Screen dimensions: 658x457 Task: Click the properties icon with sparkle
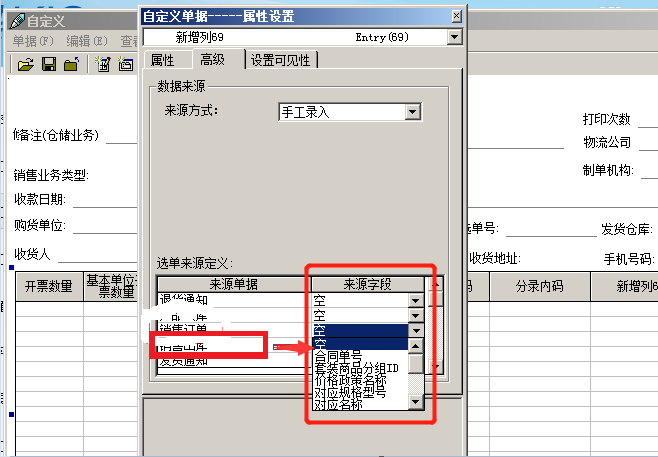coord(102,65)
